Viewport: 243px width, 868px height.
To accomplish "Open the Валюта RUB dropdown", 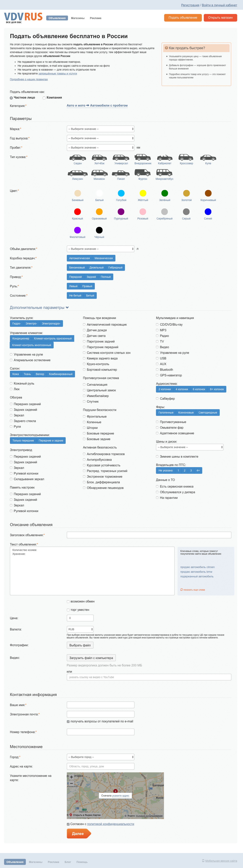I will [x=80, y=629].
